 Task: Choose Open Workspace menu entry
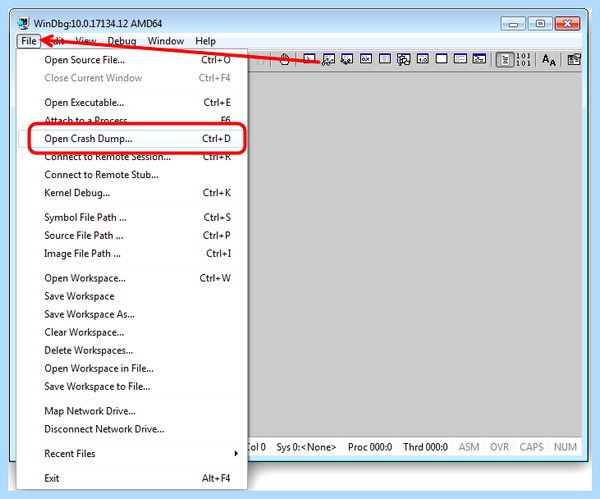click(132, 278)
